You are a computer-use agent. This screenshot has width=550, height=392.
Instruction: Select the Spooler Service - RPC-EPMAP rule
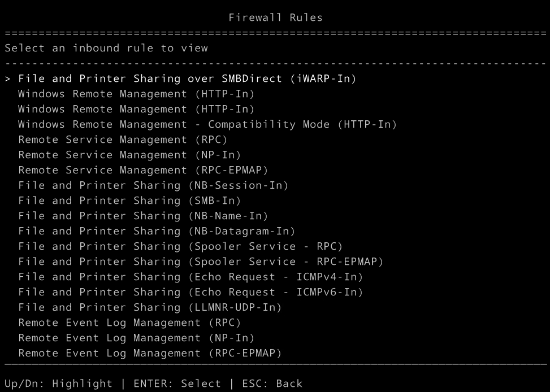click(200, 262)
